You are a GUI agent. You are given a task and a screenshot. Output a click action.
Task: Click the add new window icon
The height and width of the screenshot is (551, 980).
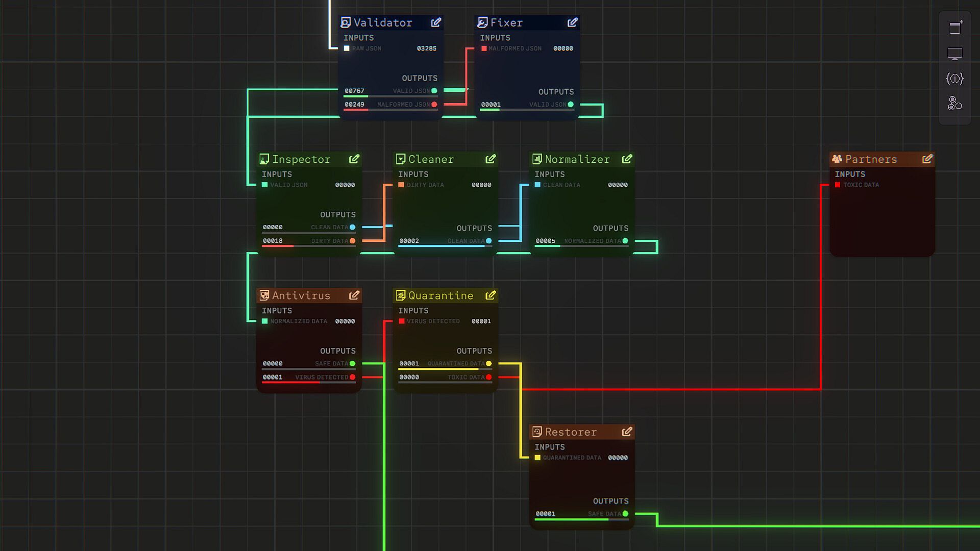pos(955,28)
